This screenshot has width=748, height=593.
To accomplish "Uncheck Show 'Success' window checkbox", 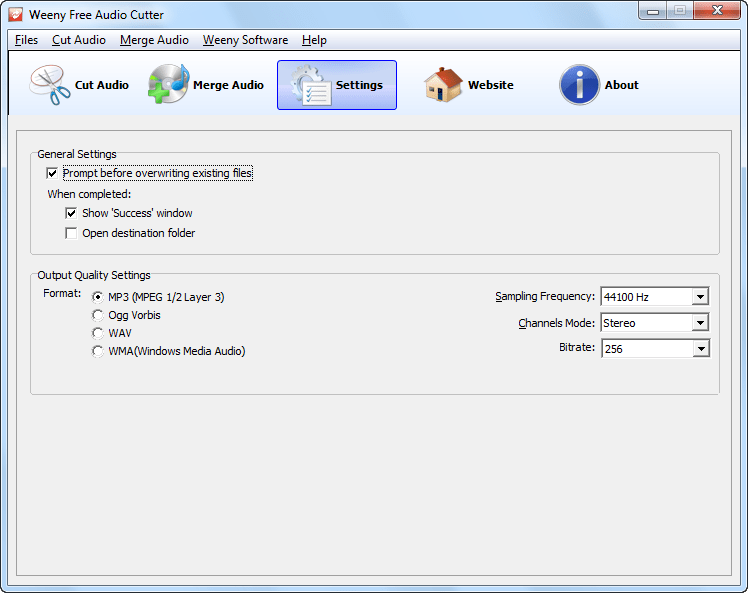I will point(71,213).
